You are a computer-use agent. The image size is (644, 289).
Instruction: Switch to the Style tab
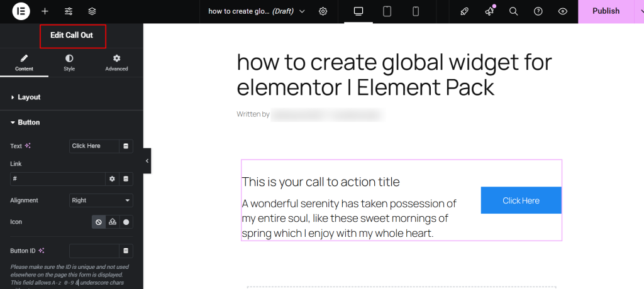pos(69,62)
